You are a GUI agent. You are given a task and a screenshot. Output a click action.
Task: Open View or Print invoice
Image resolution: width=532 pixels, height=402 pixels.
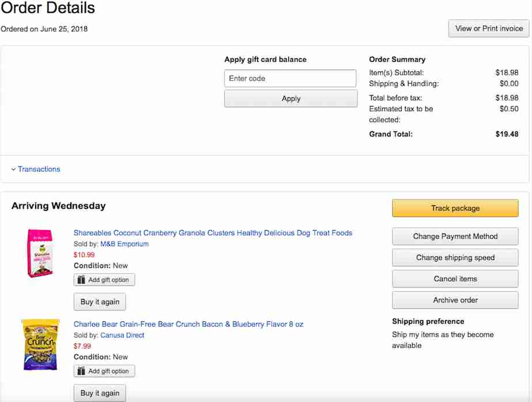tap(489, 28)
